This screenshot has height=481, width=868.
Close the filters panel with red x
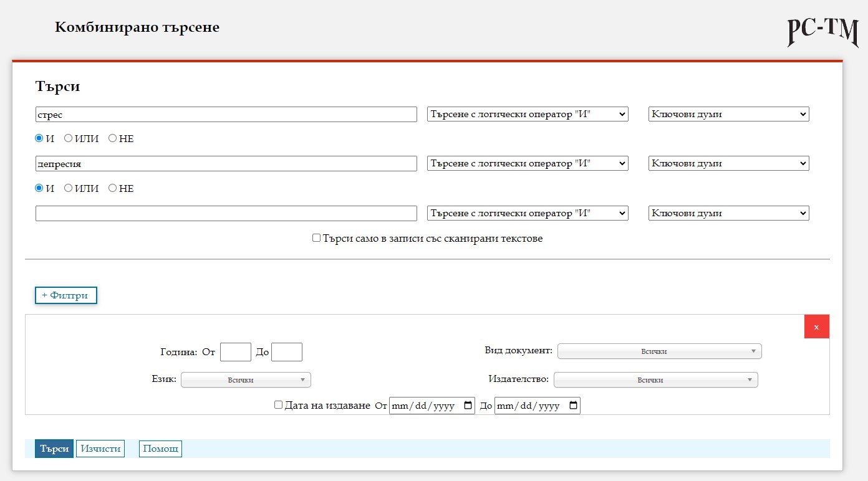pos(817,326)
